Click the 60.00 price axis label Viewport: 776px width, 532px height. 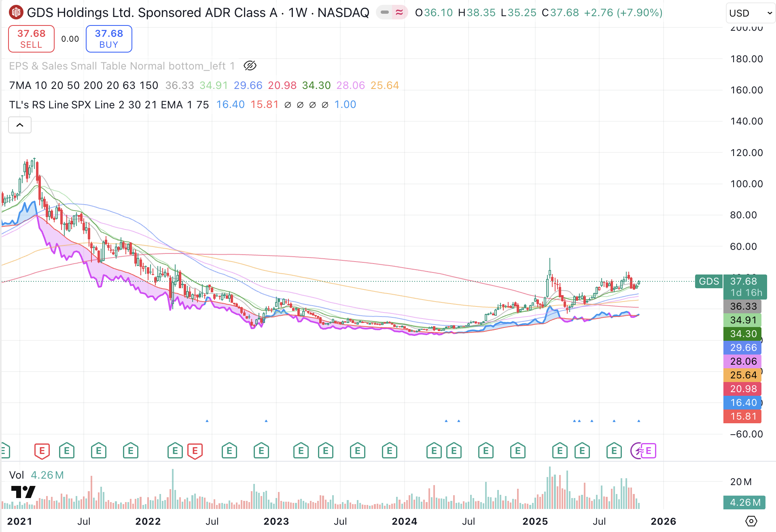(x=743, y=247)
